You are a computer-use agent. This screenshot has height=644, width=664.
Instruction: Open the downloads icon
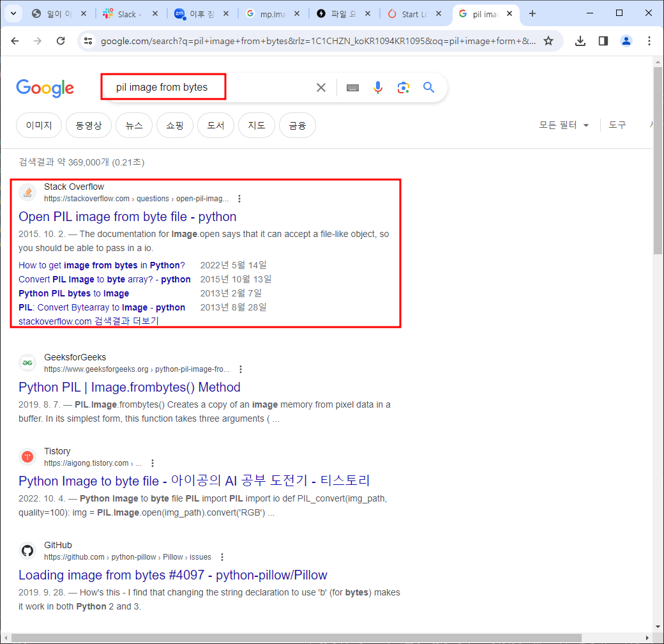point(580,41)
